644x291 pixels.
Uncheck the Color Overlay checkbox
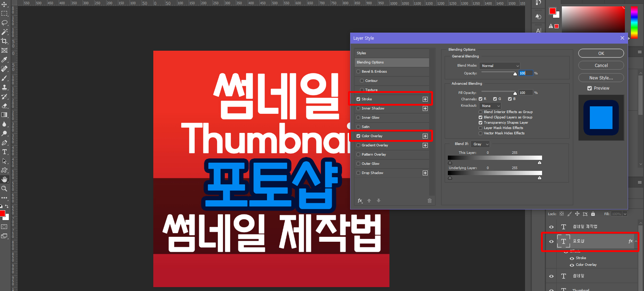[x=358, y=136]
